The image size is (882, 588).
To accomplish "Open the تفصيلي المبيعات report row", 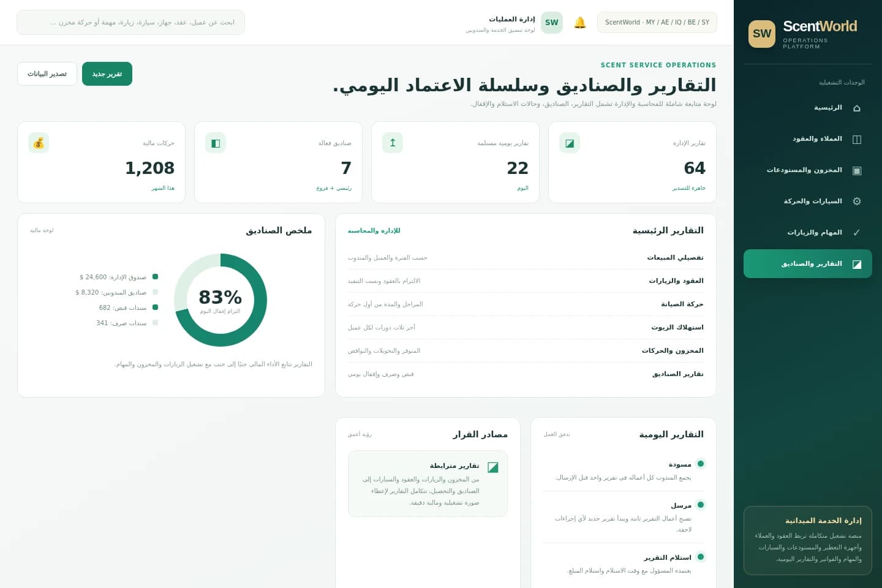I will coord(526,258).
